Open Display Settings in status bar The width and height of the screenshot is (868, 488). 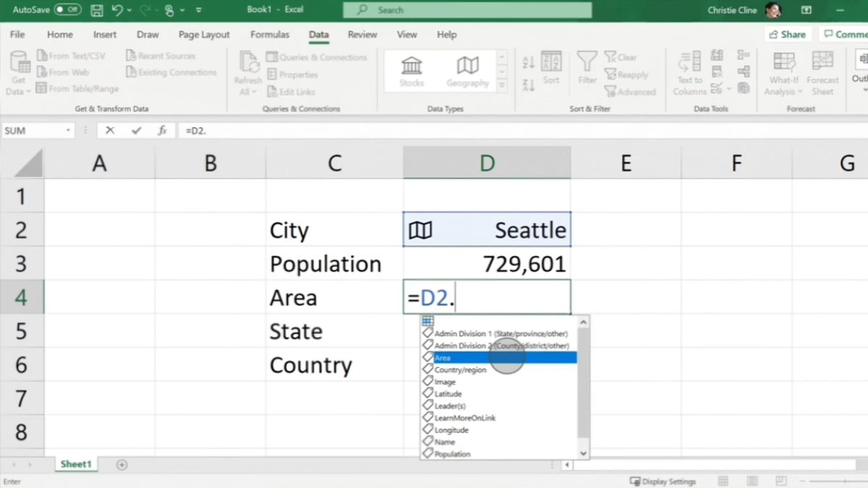[x=663, y=481]
